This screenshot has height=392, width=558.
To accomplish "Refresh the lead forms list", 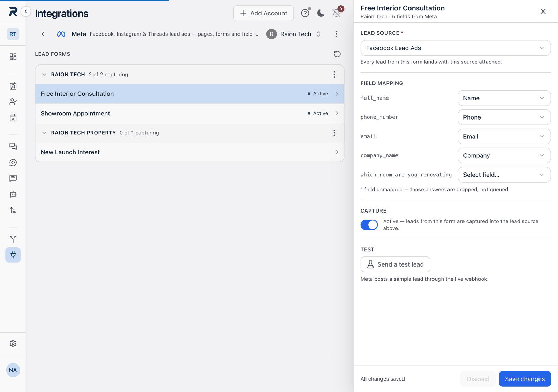I will (x=337, y=54).
